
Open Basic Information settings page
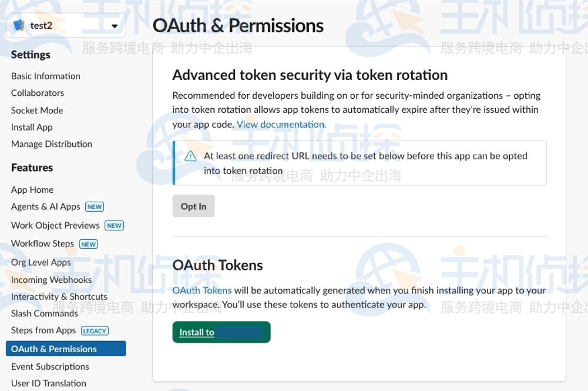(46, 76)
